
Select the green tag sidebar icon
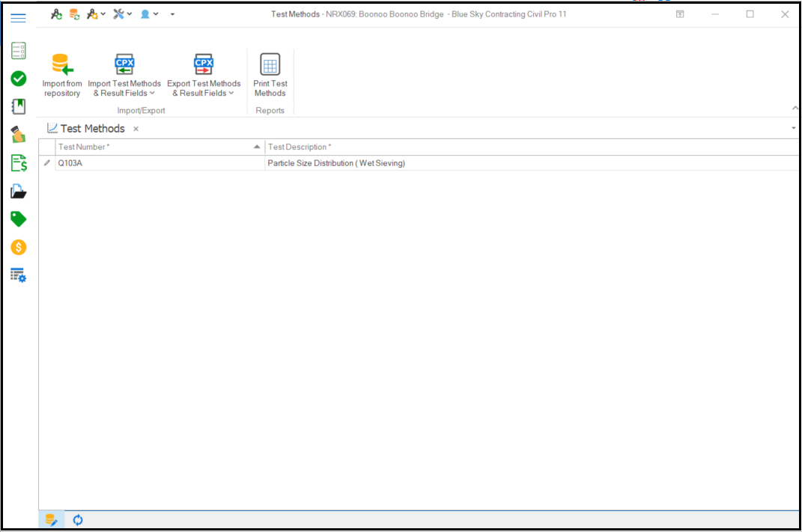(x=19, y=219)
